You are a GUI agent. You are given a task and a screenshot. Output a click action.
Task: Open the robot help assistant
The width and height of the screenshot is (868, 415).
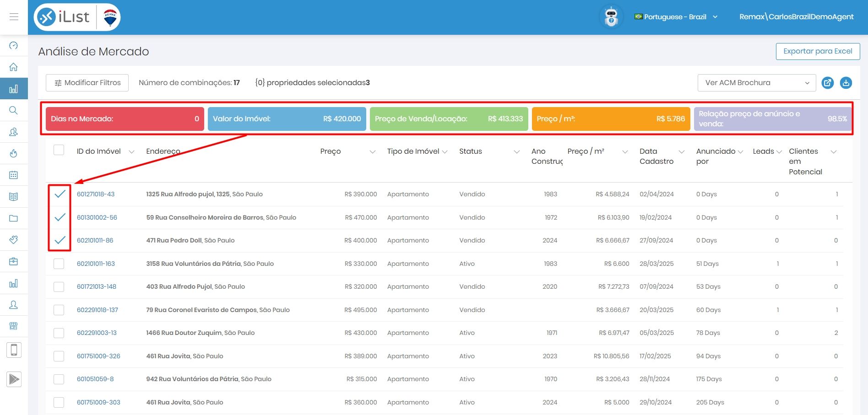coord(611,17)
